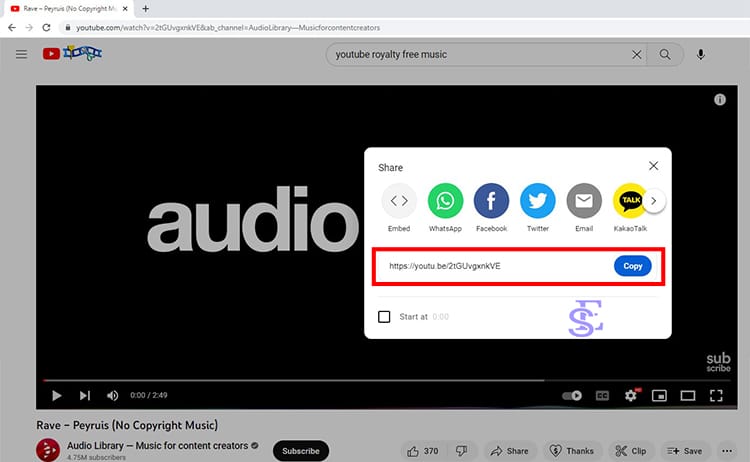Enable the Start at checkbox
750x462 pixels.
tap(384, 317)
